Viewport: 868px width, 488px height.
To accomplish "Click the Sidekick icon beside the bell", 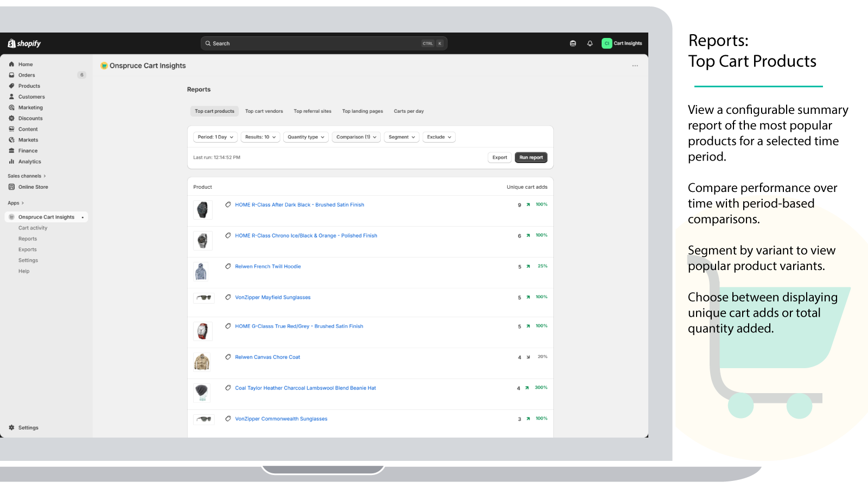I will pos(573,43).
